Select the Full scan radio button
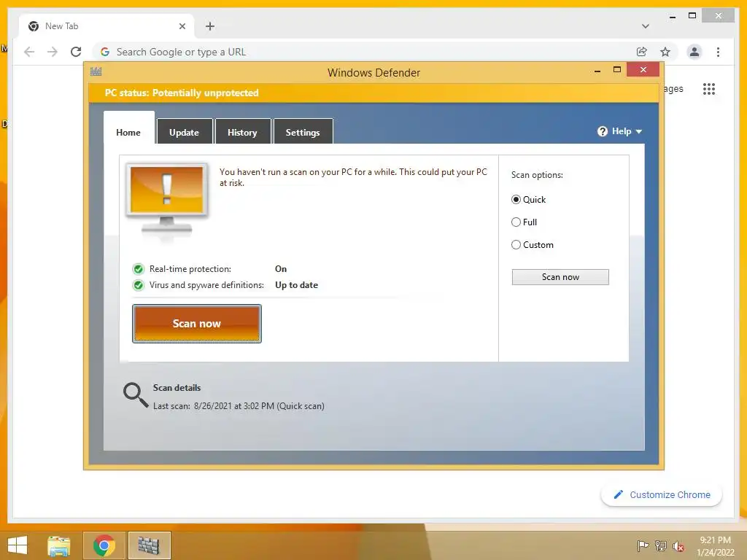This screenshot has height=560, width=747. (516, 222)
